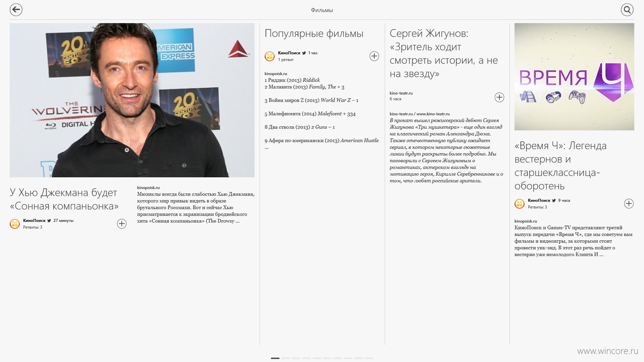The image size is (644, 362).
Task: Select the first page indicator segment
Action: [x=275, y=358]
